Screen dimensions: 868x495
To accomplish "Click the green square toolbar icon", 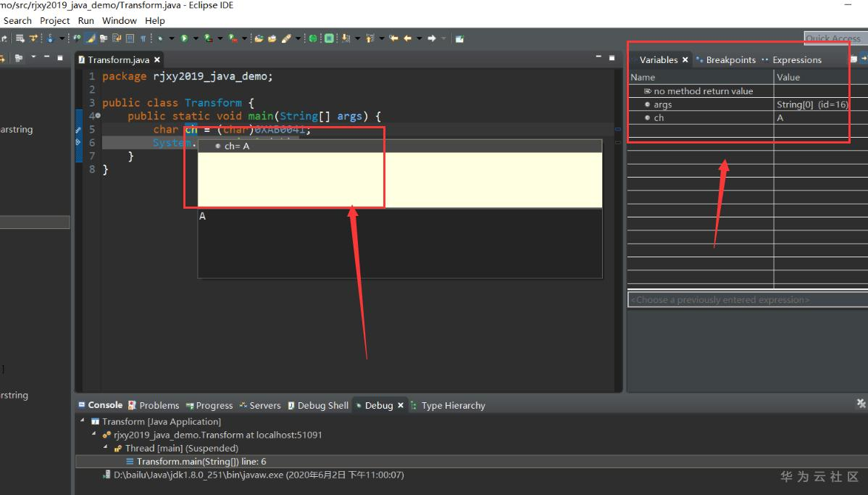I will coord(330,38).
